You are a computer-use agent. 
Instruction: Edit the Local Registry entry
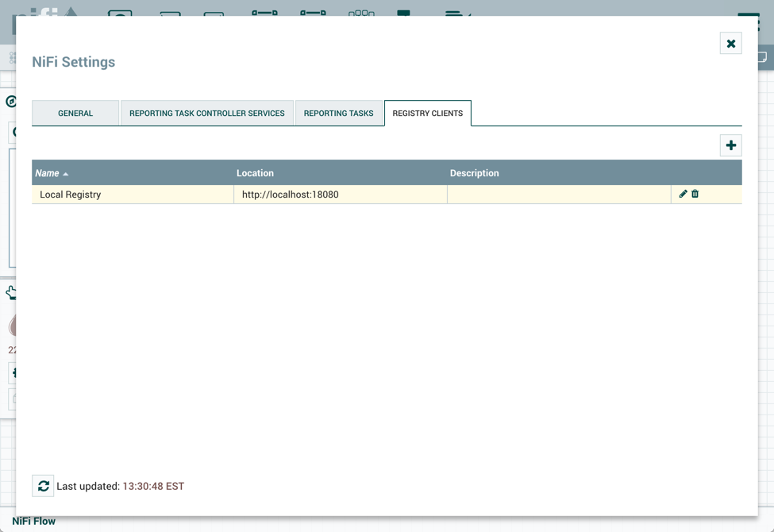tap(683, 193)
